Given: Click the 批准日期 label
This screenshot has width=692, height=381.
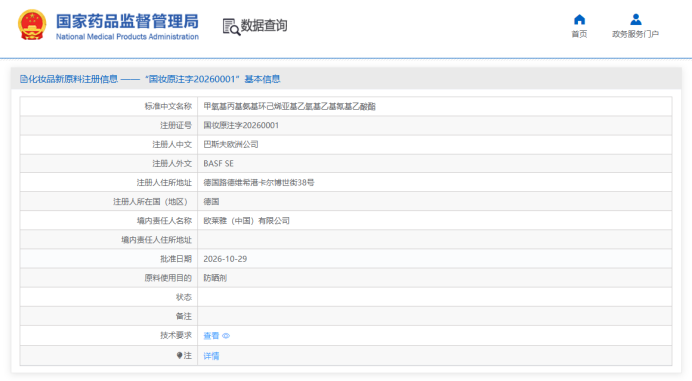Looking at the screenshot, I should tap(176, 259).
